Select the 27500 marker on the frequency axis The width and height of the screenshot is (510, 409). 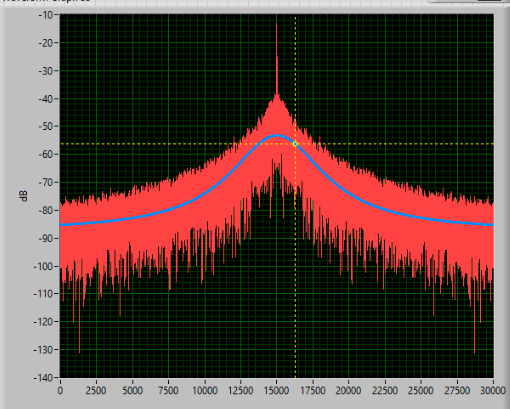(457, 390)
